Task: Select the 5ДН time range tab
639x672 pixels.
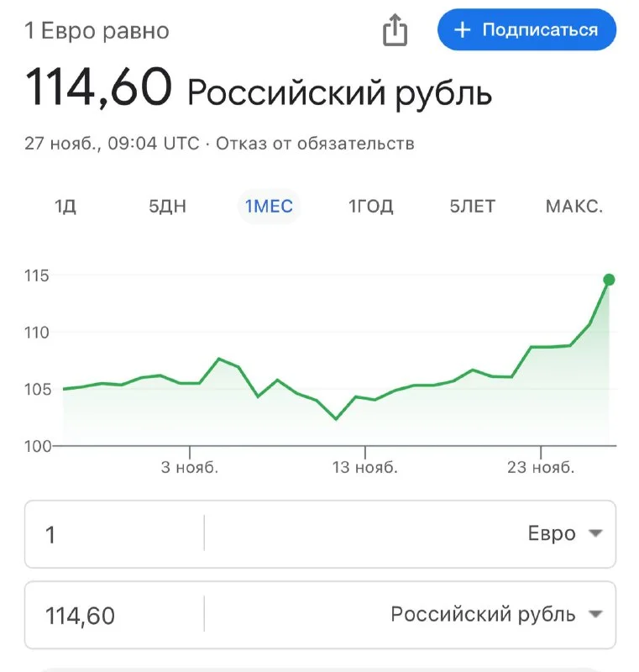Action: coord(167,206)
